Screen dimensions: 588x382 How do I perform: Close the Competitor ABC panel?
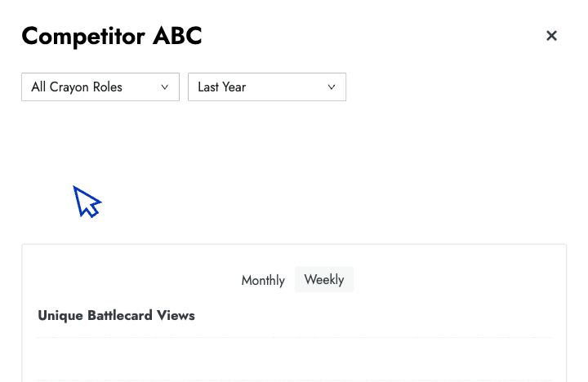[x=551, y=36]
